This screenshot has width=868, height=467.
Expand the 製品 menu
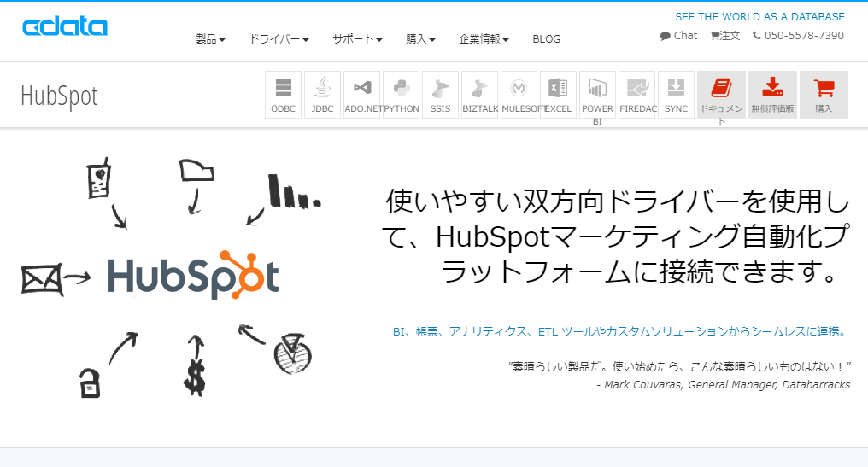(210, 38)
